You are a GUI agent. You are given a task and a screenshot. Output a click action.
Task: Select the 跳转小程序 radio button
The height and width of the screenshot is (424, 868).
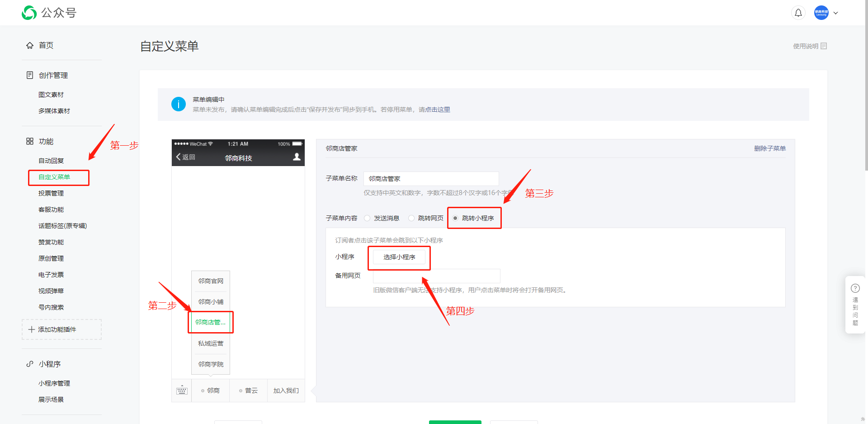tap(455, 218)
